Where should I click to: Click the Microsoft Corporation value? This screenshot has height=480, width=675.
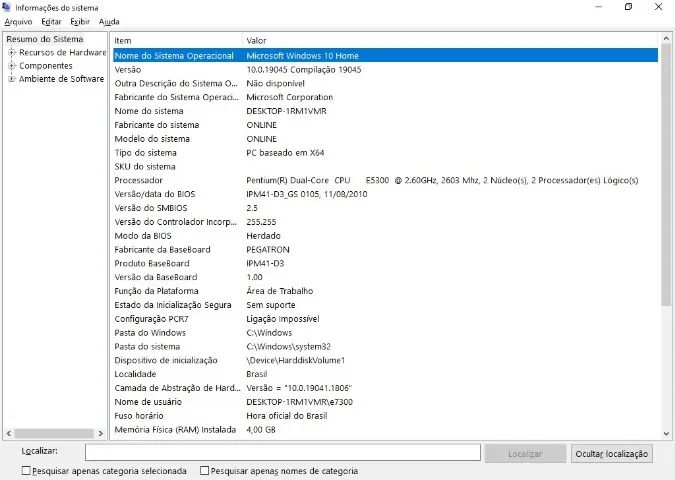(289, 97)
